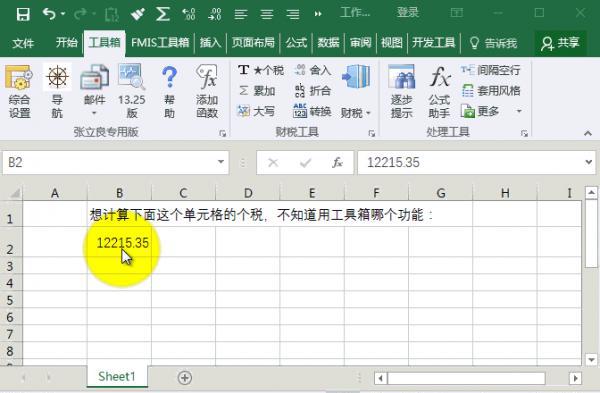Select column D header

click(248, 193)
